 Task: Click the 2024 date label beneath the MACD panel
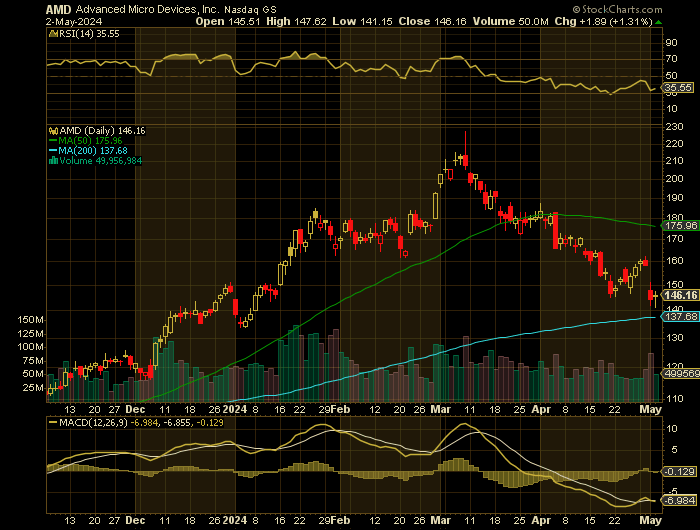(235, 520)
